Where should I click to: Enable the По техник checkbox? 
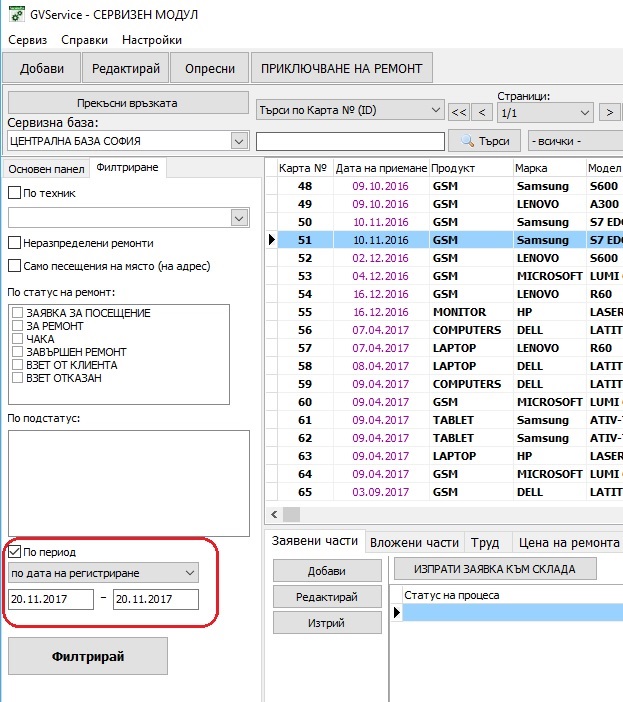[14, 193]
